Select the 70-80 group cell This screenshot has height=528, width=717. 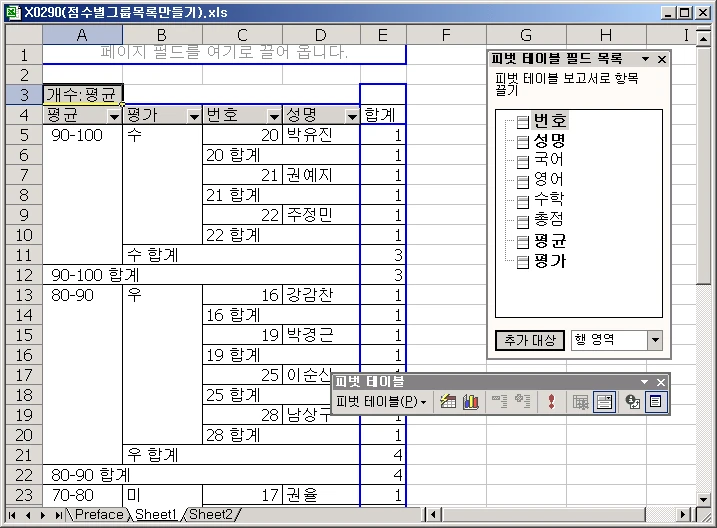coord(82,495)
